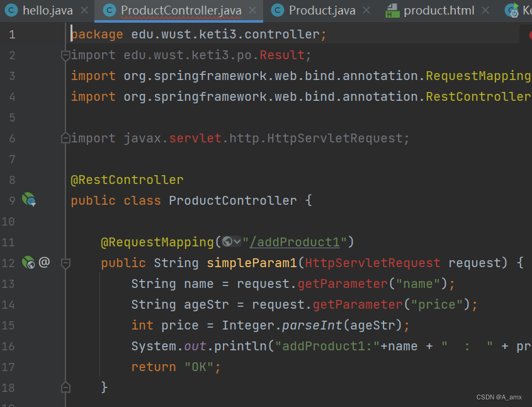This screenshot has height=407, width=532.
Task: Click RequestMapping in the line 3 import
Action: [478, 76]
